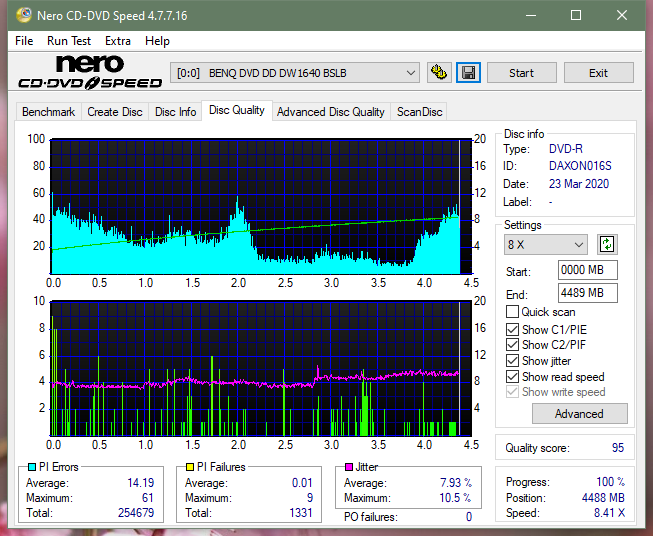653x536 pixels.
Task: Toggle Show C1/PIE checkbox
Action: tap(512, 329)
